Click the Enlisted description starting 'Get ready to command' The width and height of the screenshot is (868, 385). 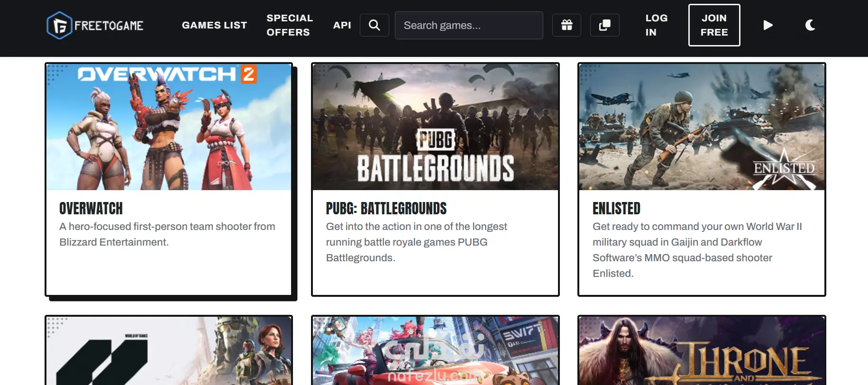(x=697, y=250)
